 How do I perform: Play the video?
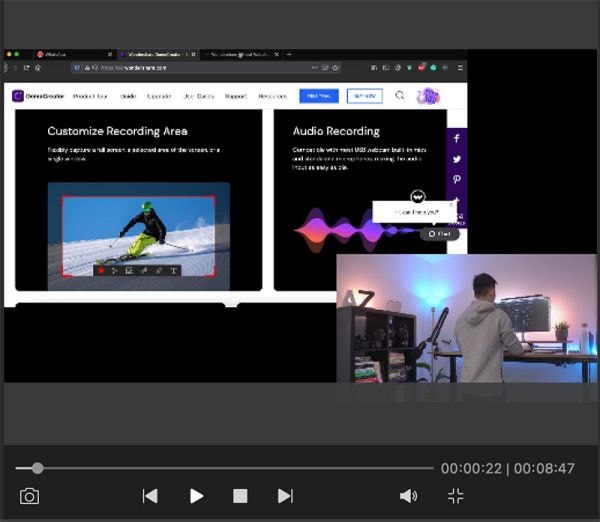click(196, 496)
